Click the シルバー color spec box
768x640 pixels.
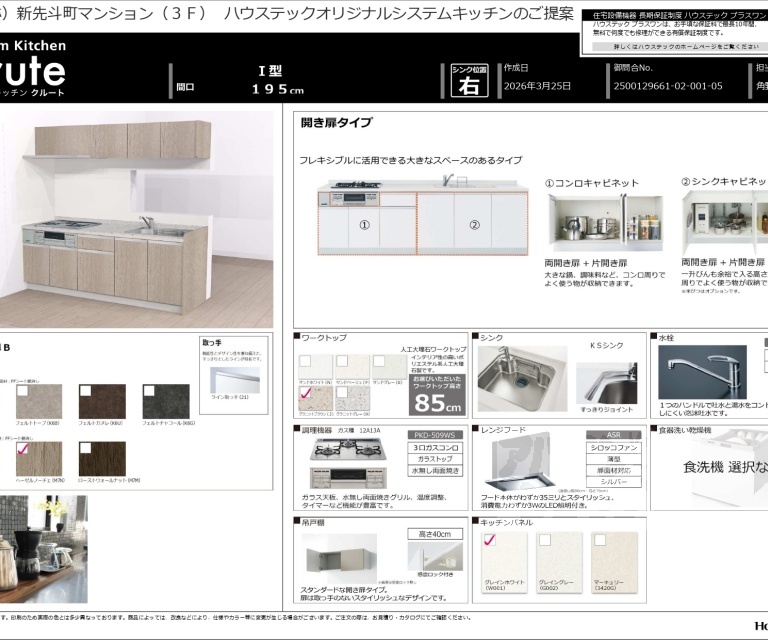pyautogui.click(x=614, y=482)
